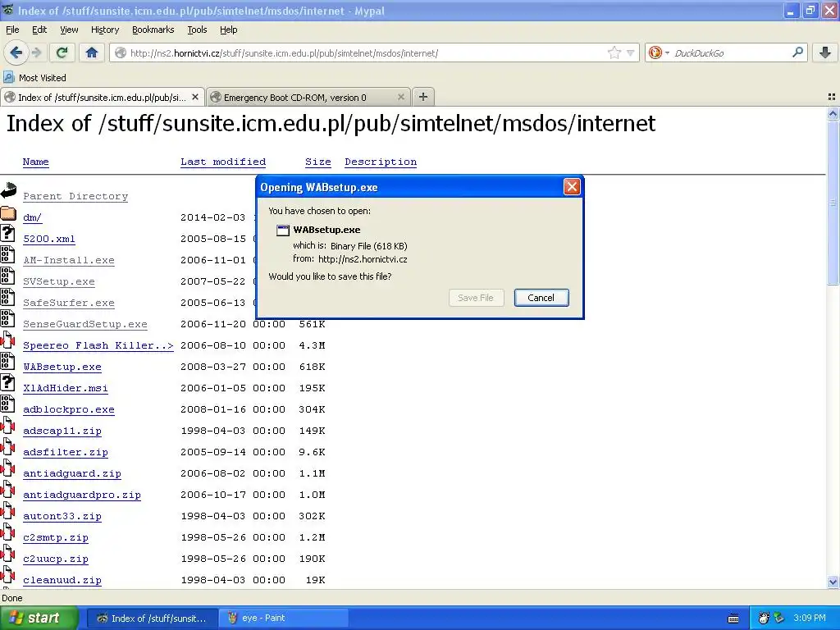Screen dimensions: 840x630
Task: Open the Windows Start menu
Action: click(x=39, y=618)
